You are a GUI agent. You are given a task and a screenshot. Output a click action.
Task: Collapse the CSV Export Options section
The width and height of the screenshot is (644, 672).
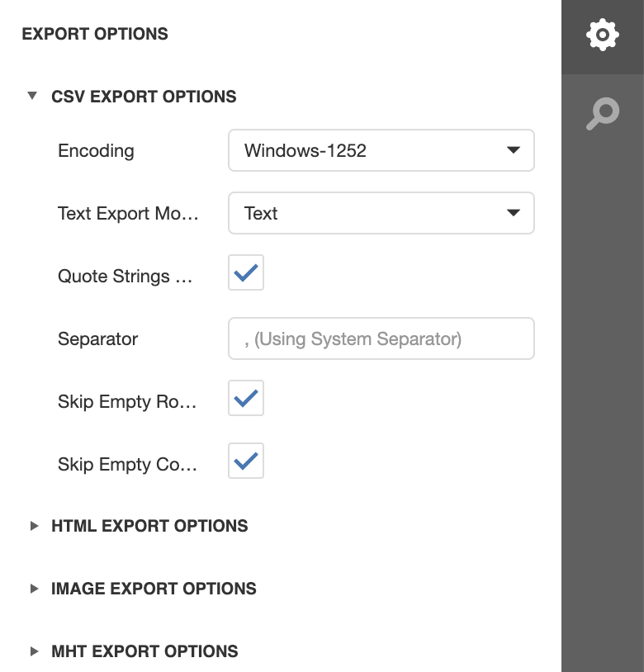[32, 96]
